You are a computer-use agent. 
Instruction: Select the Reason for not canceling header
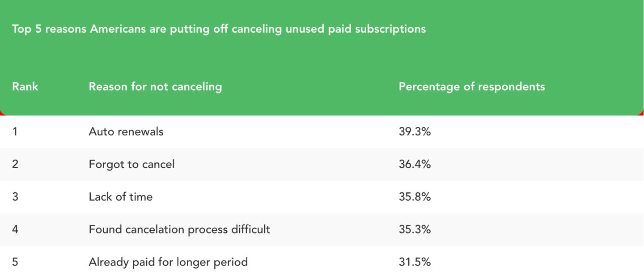(155, 86)
